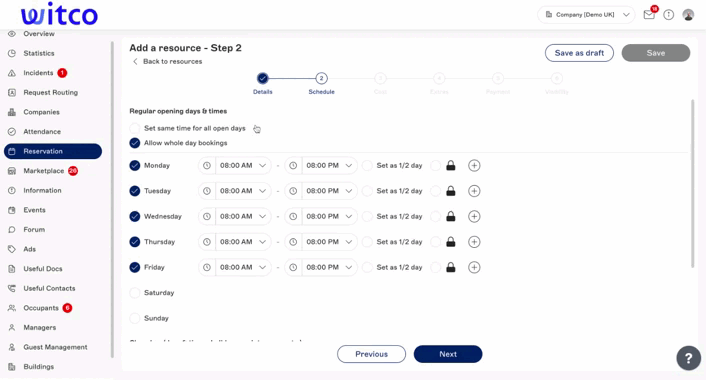Uncheck the Wednesday checkbox
This screenshot has height=380, width=706.
[135, 216]
